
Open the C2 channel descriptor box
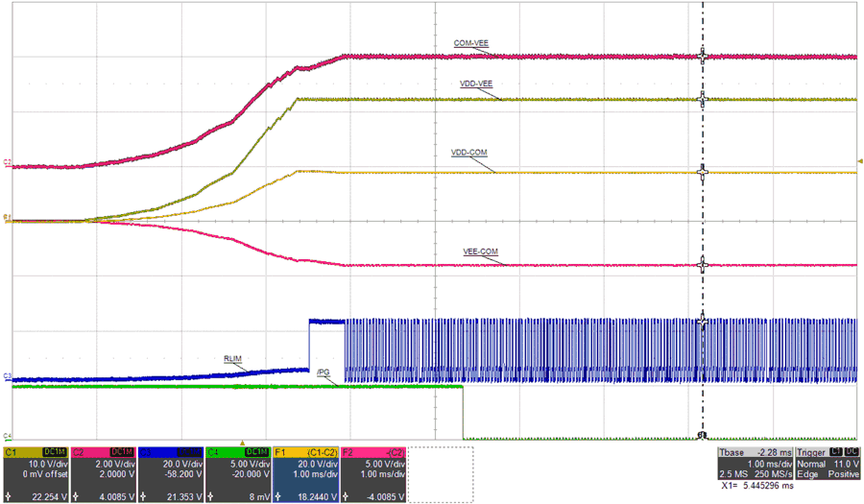tap(103, 474)
